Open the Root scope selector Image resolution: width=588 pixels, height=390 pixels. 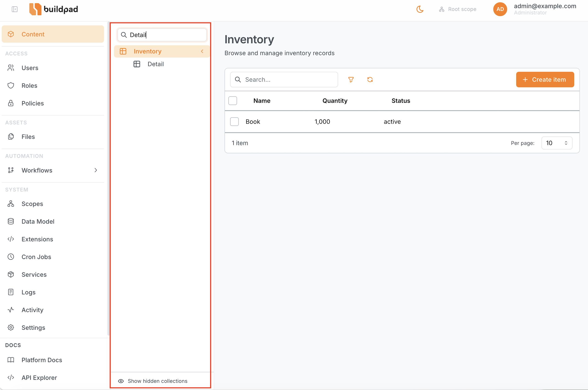pyautogui.click(x=458, y=9)
